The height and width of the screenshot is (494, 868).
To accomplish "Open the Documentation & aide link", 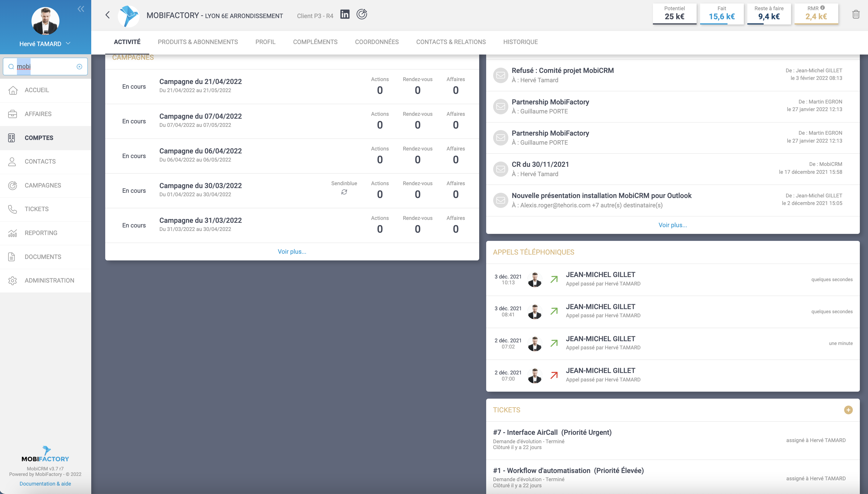I will pyautogui.click(x=45, y=484).
